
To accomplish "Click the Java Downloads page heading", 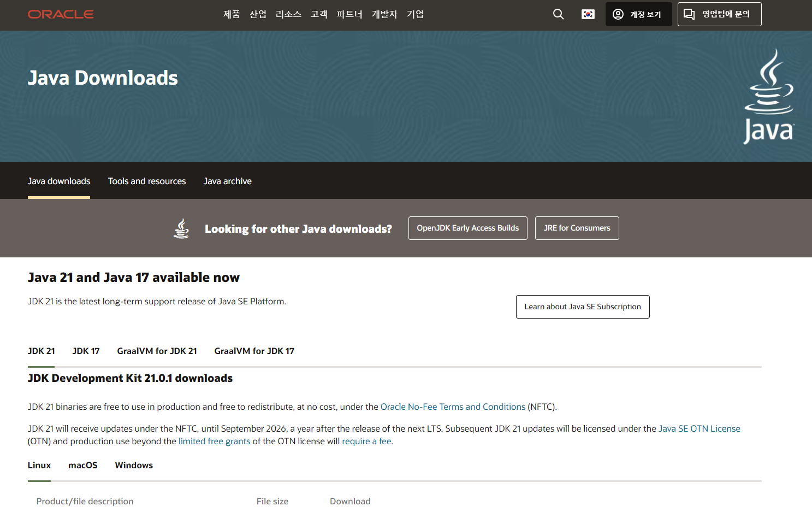I will point(103,78).
